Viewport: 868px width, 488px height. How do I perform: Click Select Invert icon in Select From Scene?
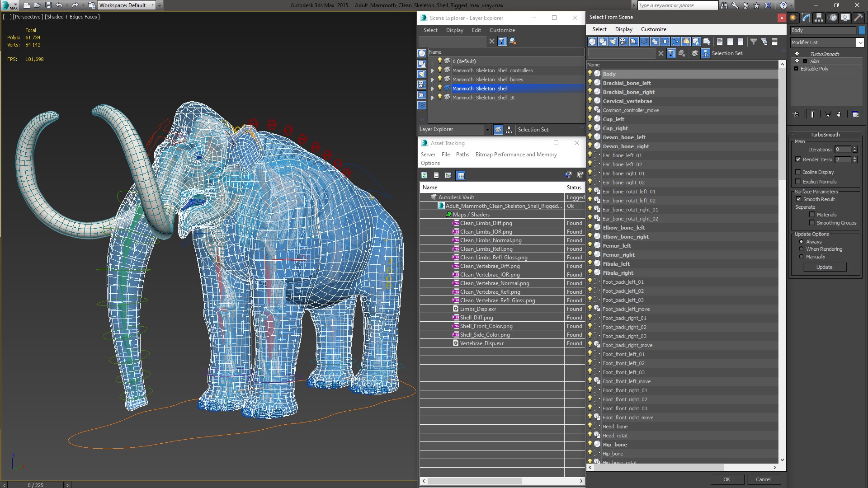click(741, 42)
